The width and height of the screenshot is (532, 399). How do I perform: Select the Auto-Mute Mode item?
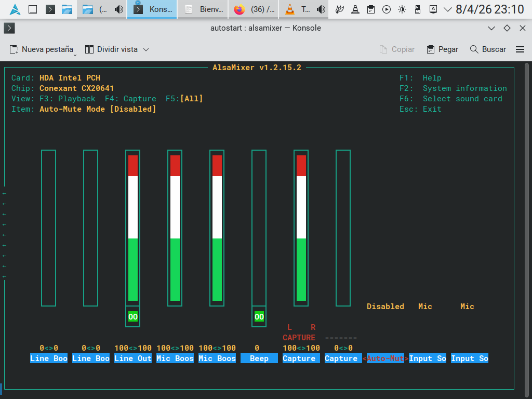pos(385,358)
